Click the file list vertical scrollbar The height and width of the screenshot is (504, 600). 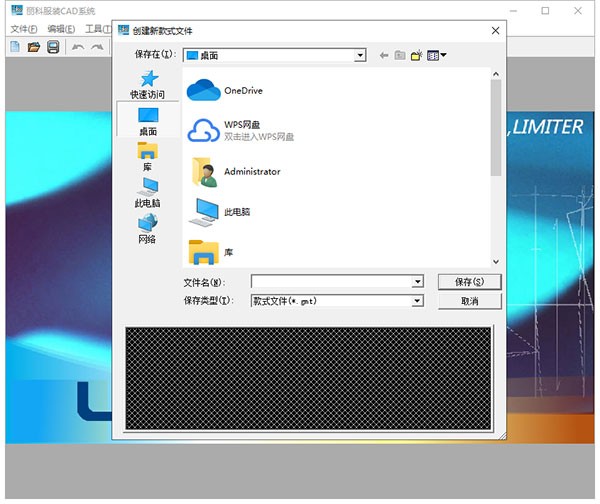496,130
